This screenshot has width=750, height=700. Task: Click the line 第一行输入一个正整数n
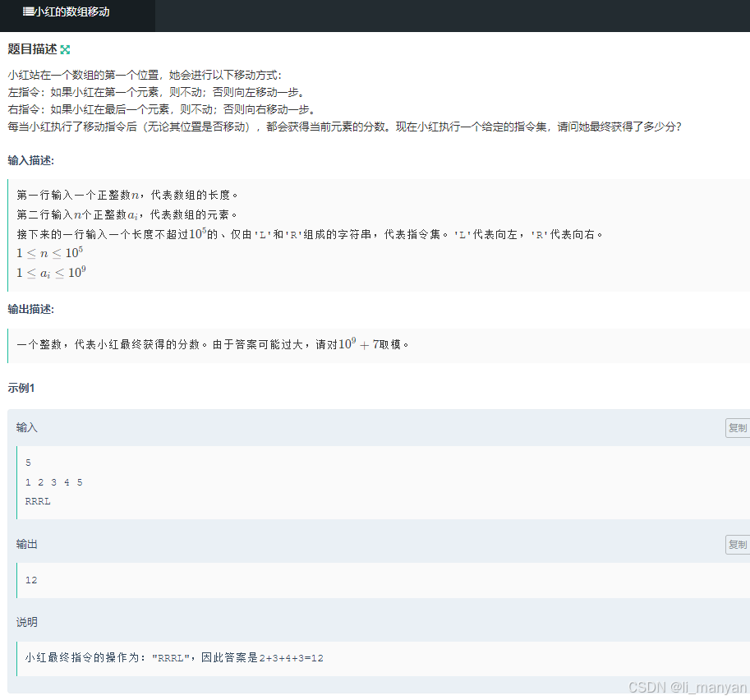tap(127, 195)
